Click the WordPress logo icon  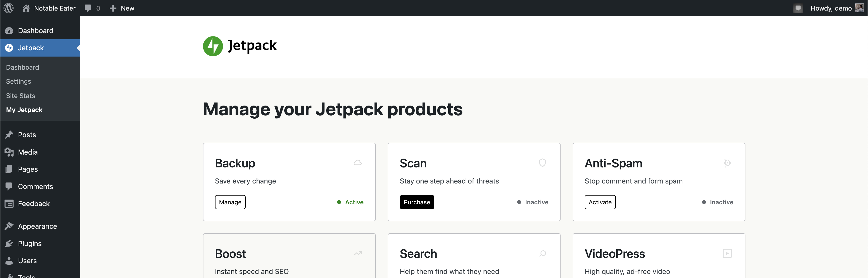click(9, 8)
